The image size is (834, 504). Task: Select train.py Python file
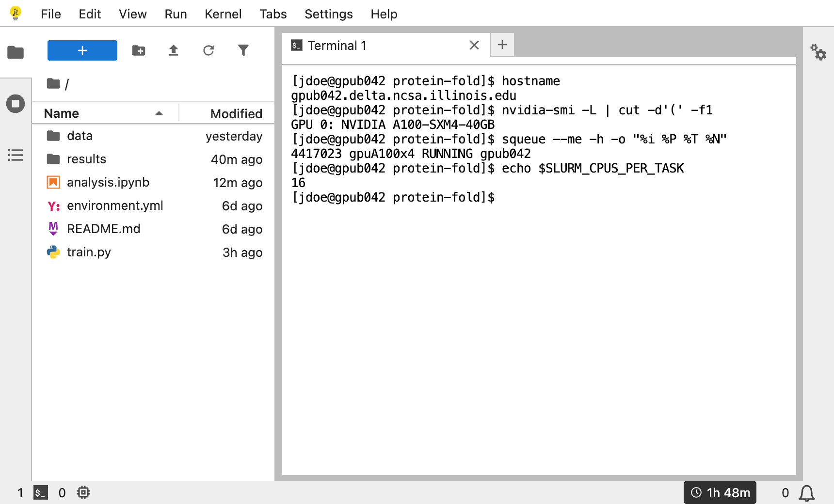(x=153, y=252)
